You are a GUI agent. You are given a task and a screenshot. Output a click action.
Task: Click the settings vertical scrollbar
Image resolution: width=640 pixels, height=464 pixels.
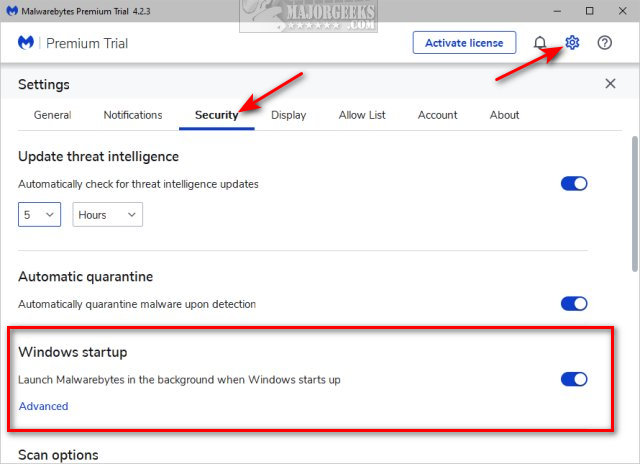click(x=634, y=204)
